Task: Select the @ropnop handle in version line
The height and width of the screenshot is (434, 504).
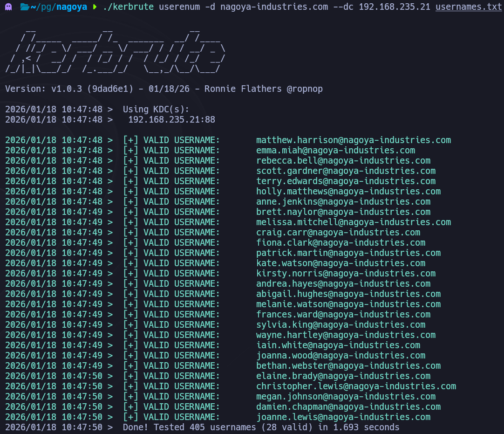Action: pos(305,89)
